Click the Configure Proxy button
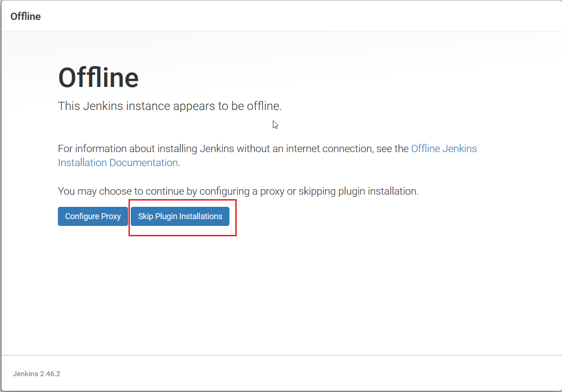Image resolution: width=562 pixels, height=392 pixels. pyautogui.click(x=93, y=216)
